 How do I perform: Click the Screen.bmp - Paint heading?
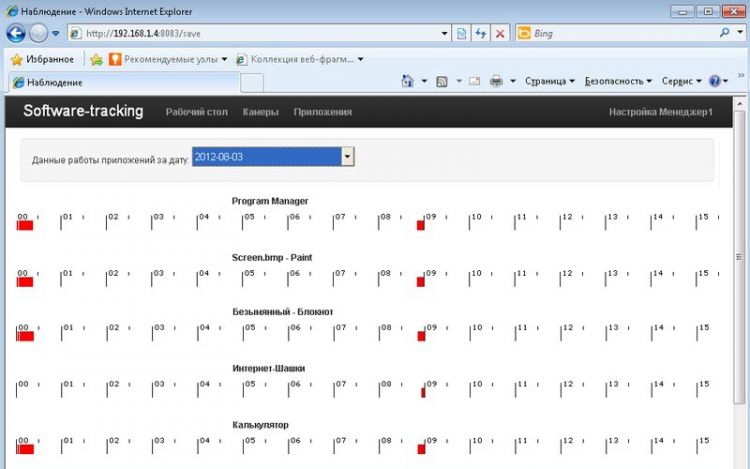click(272, 258)
